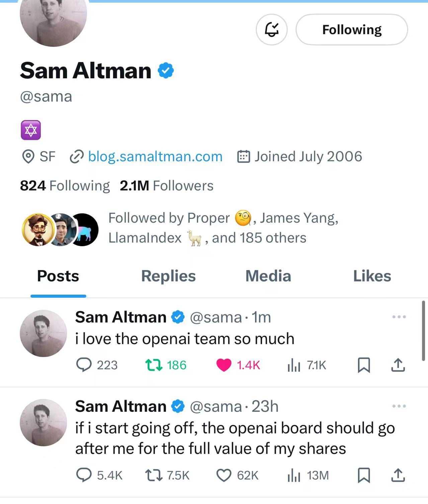This screenshot has width=428, height=504.
Task: View the 13M views analytics icon
Action: [294, 475]
